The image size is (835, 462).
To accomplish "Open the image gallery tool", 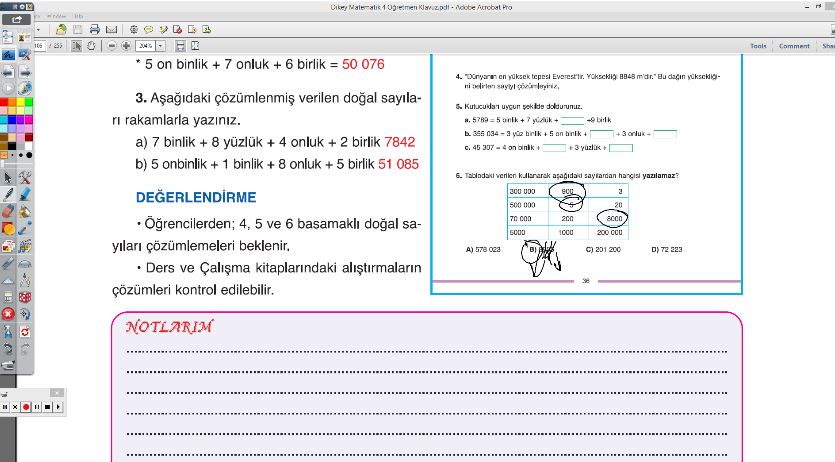I will coord(8,246).
